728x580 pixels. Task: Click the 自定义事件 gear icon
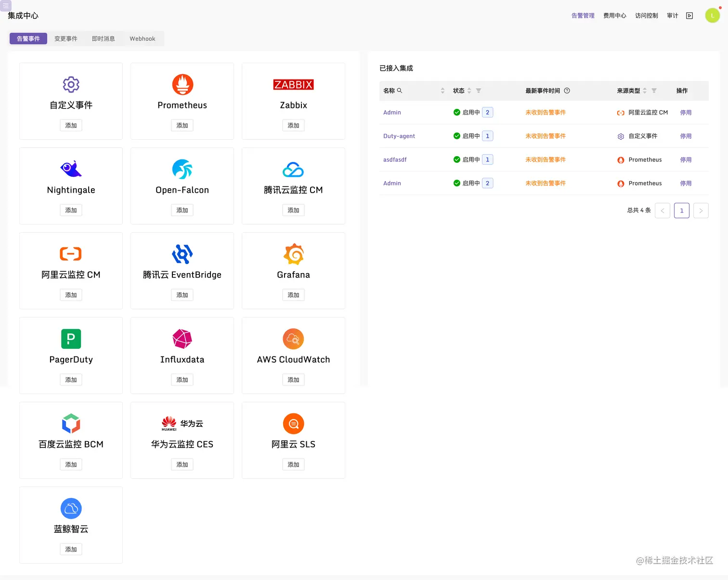coord(71,85)
